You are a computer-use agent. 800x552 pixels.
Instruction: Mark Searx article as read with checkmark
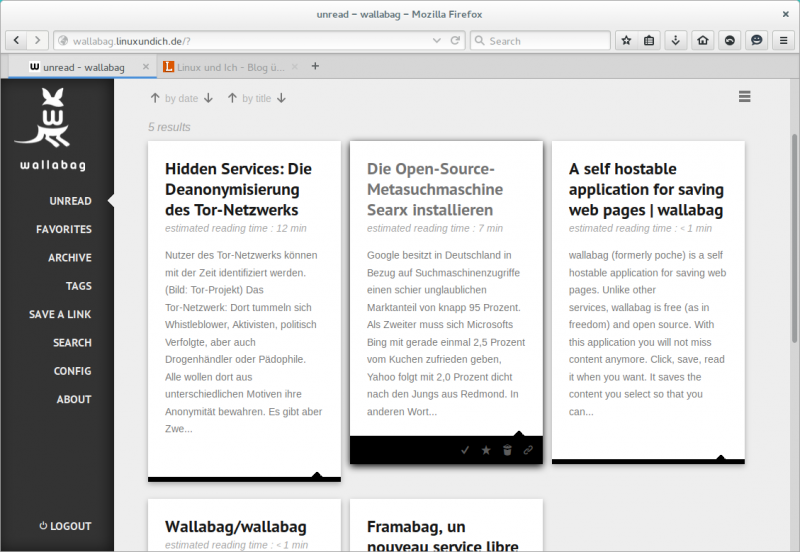[465, 450]
